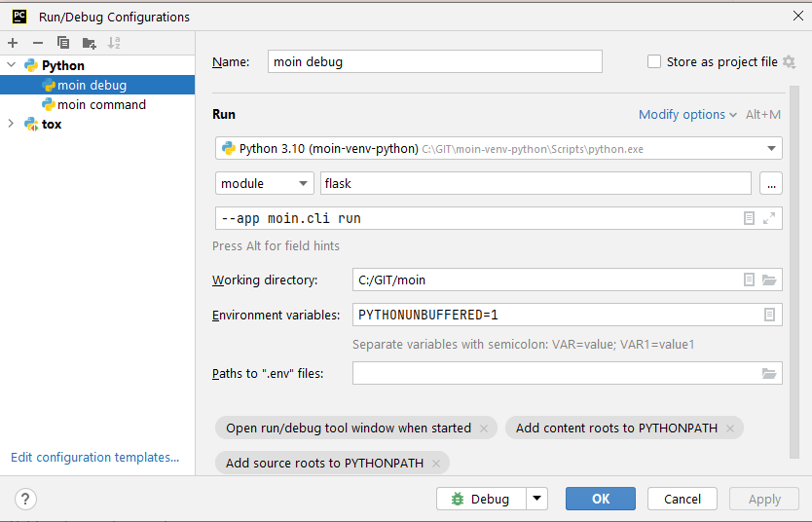This screenshot has width=812, height=522.
Task: Open the Environment variables editor dialog
Action: 769,315
